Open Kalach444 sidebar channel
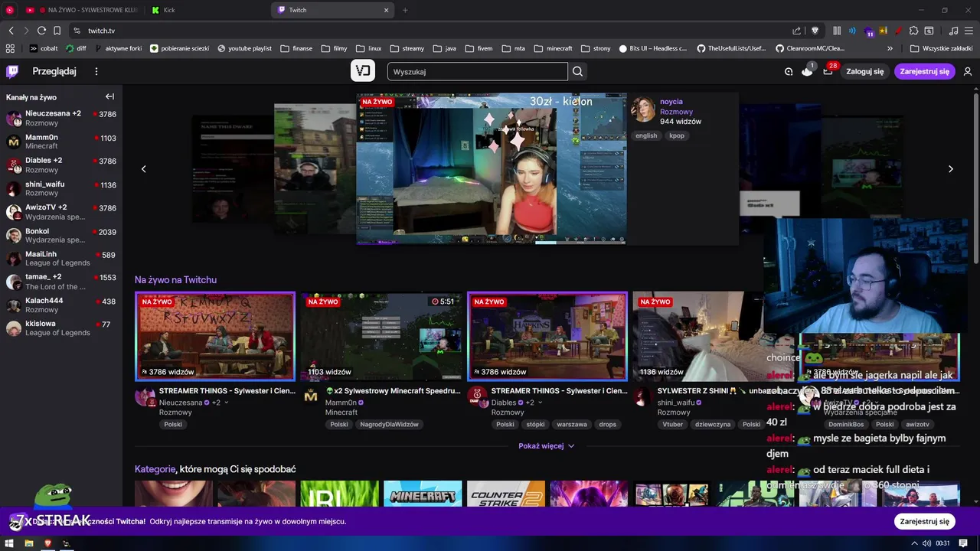The height and width of the screenshot is (551, 980). click(x=61, y=305)
